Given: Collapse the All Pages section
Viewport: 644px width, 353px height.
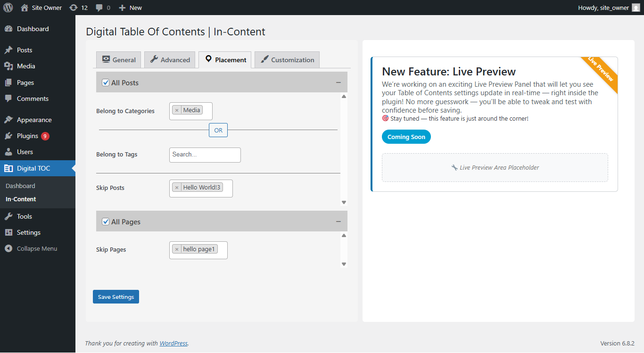Looking at the screenshot, I should (338, 222).
